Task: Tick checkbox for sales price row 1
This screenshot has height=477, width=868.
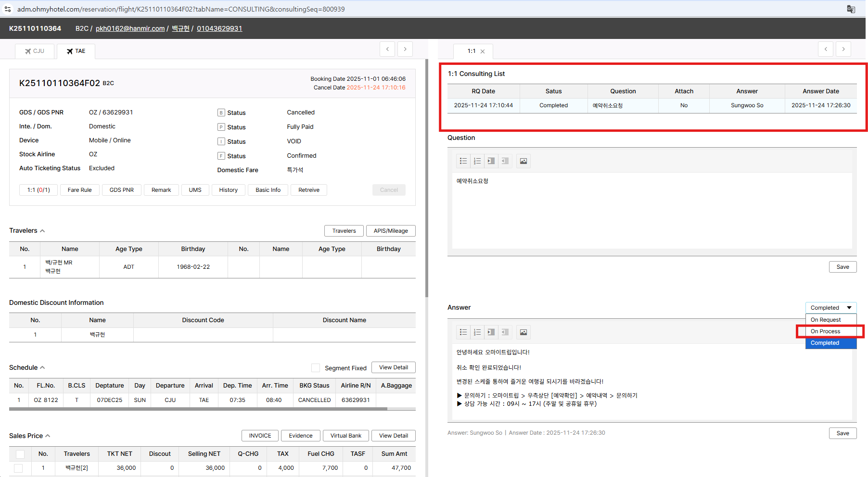Action: click(x=18, y=468)
